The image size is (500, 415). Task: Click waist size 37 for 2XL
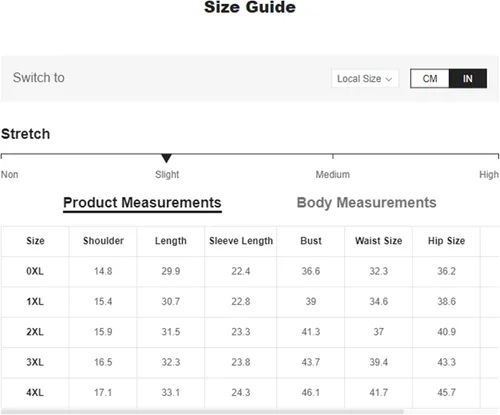(379, 332)
